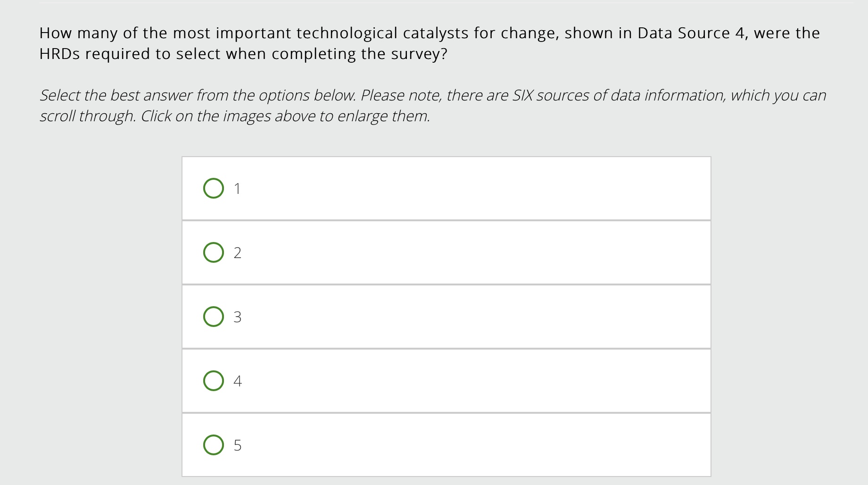Click empty space in the fourth answer row
The width and height of the screenshot is (868, 485).
[471, 381]
